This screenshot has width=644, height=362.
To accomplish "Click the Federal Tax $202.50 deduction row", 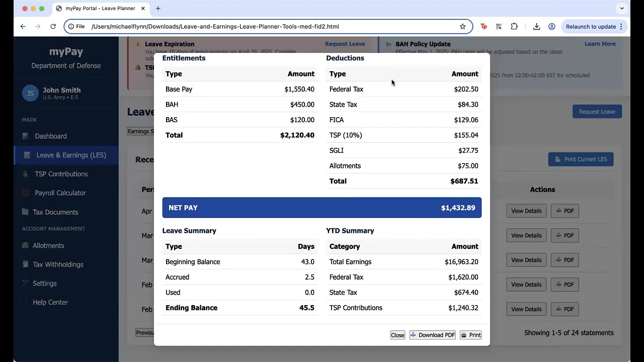I will (x=404, y=89).
